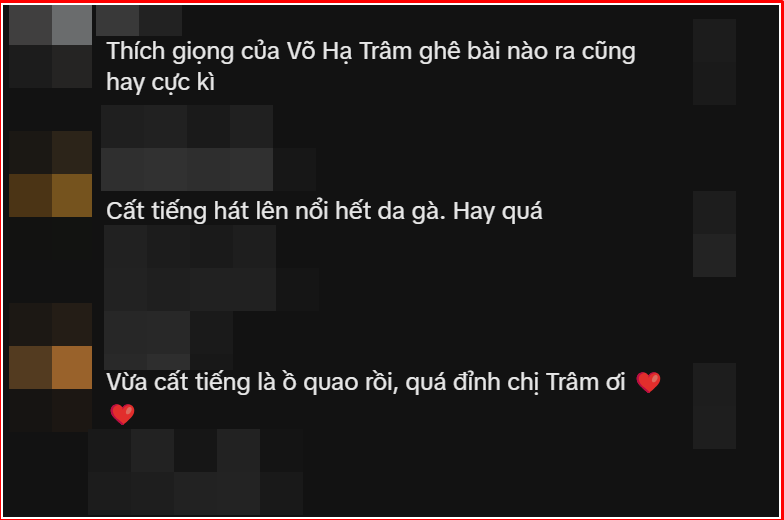Click "quá đỉnh chị Trâm ơi" text
This screenshot has height=520, width=784.
pos(515,382)
